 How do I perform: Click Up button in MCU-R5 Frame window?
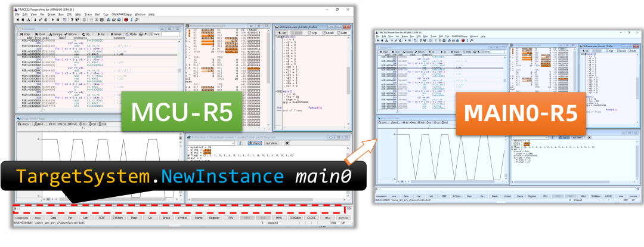tap(281, 33)
